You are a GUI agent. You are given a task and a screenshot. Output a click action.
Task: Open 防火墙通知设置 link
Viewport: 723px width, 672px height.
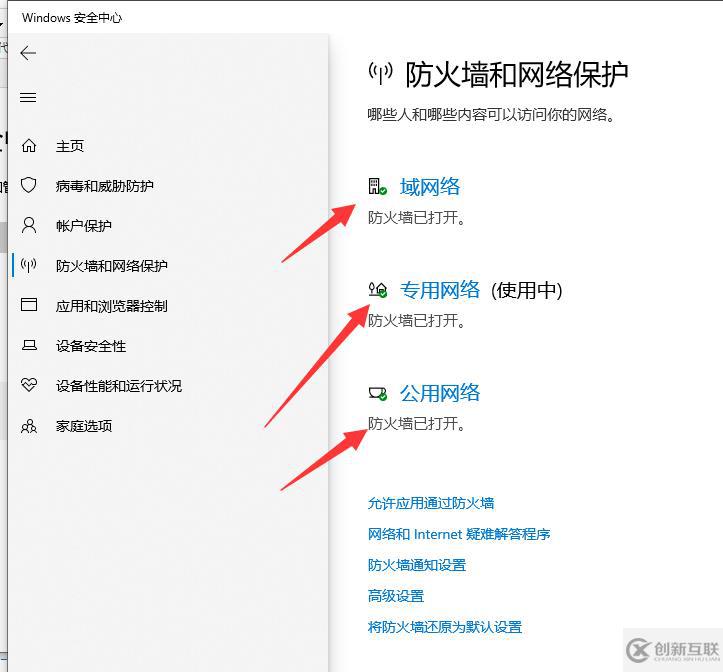pos(417,565)
